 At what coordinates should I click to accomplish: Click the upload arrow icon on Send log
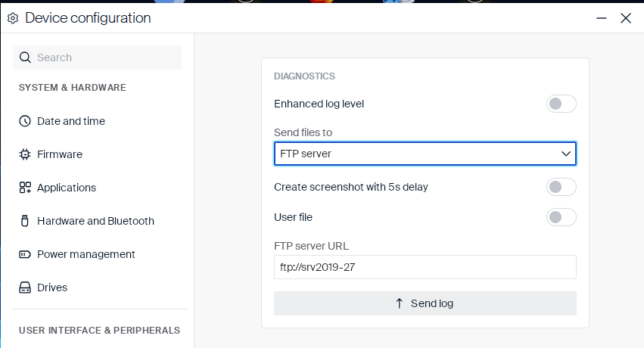click(400, 303)
